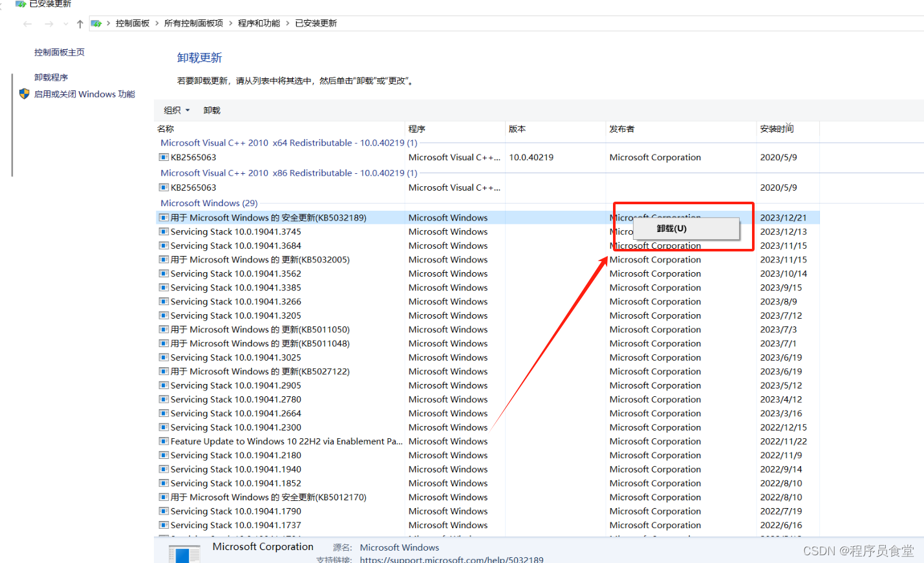The image size is (924, 563).
Task: Go to 控制面板 in the breadcrumb
Action: 133,23
